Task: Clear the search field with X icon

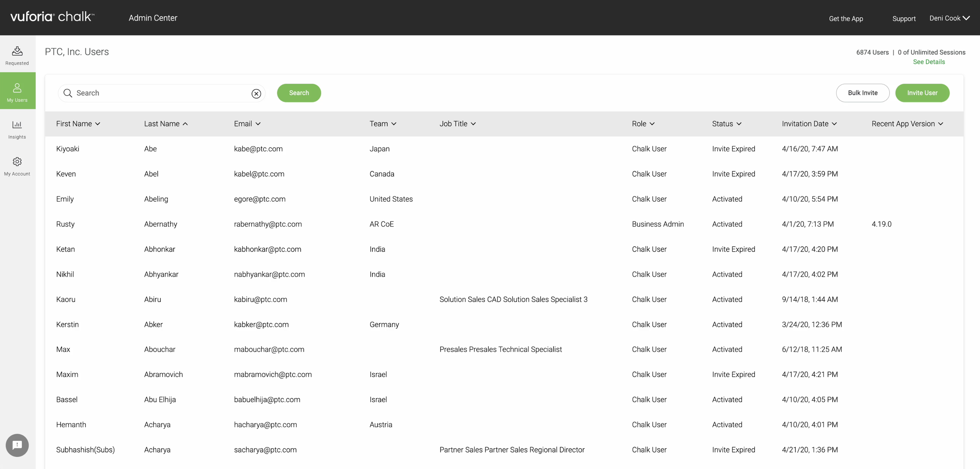Action: tap(256, 93)
